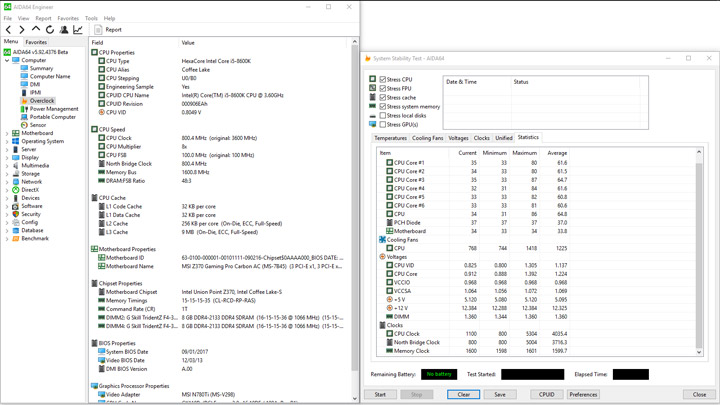Switch to the Voltages tab
Viewport: 720px width, 405px height.
pyautogui.click(x=458, y=138)
